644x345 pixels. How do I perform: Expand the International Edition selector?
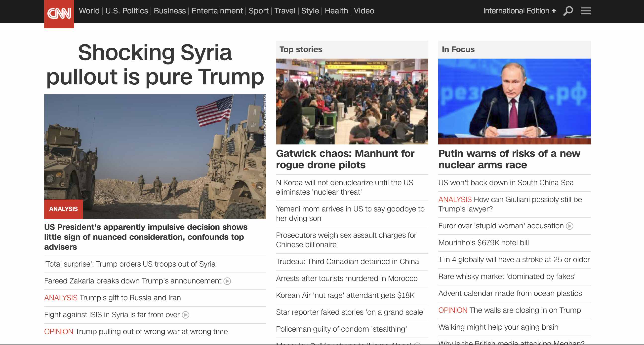pyautogui.click(x=519, y=11)
